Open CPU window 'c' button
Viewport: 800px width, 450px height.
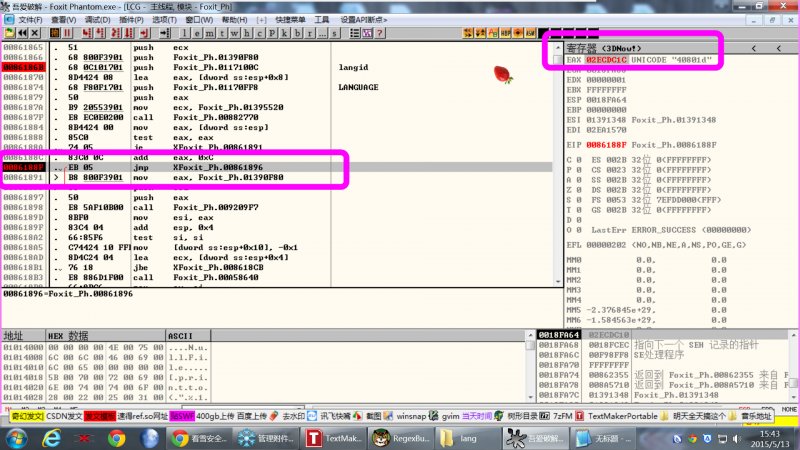coord(259,33)
